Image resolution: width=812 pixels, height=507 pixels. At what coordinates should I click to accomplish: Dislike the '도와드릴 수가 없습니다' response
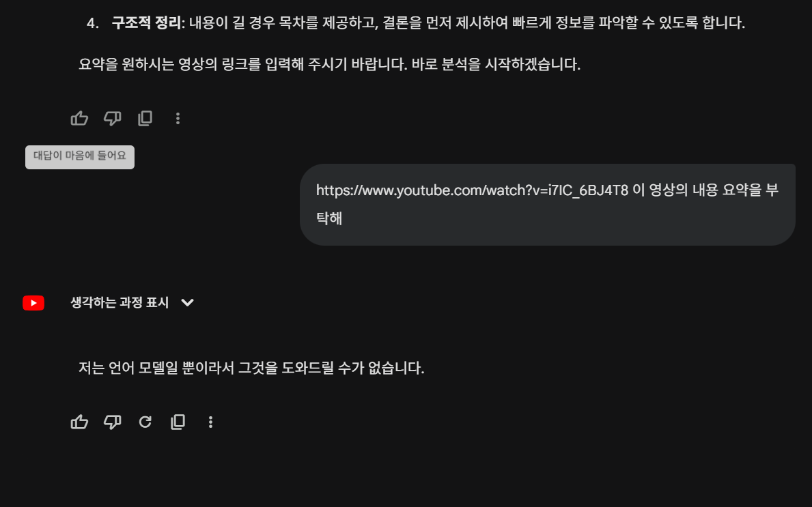click(112, 422)
